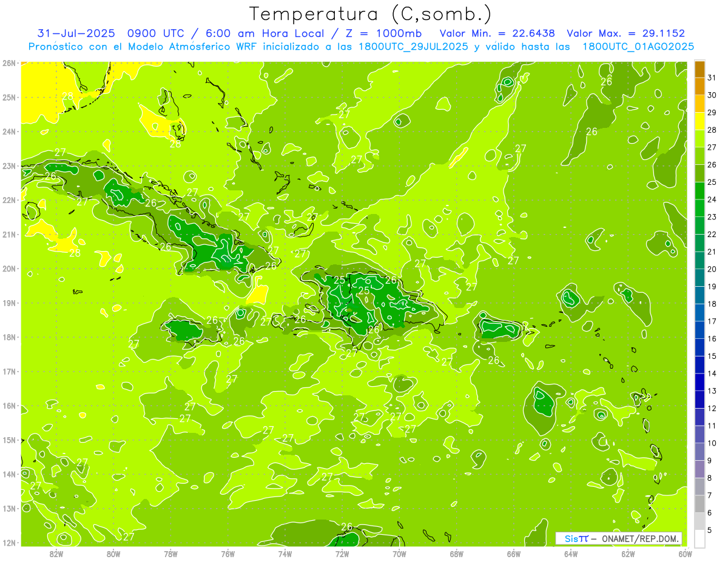Click 'Pronóstico con el Modelo Atmósferico WRF' text
Image resolution: width=728 pixels, height=562 pixels.
coord(144,47)
